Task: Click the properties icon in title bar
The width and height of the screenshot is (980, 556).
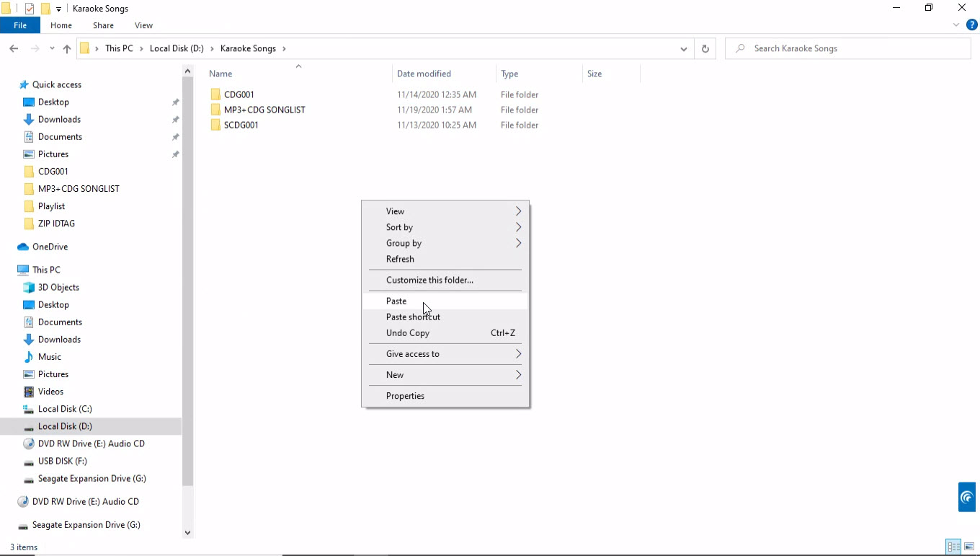Action: point(30,9)
